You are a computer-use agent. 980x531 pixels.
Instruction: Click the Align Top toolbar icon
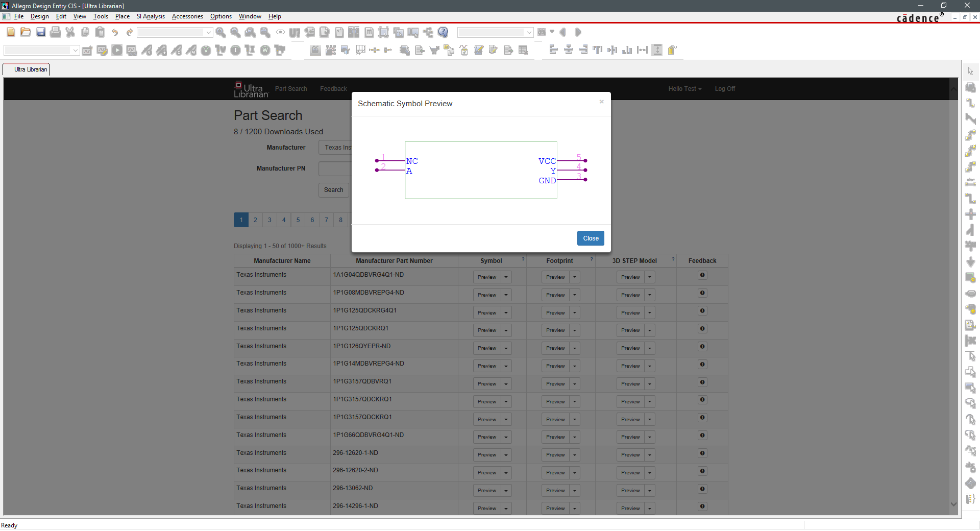tap(598, 50)
